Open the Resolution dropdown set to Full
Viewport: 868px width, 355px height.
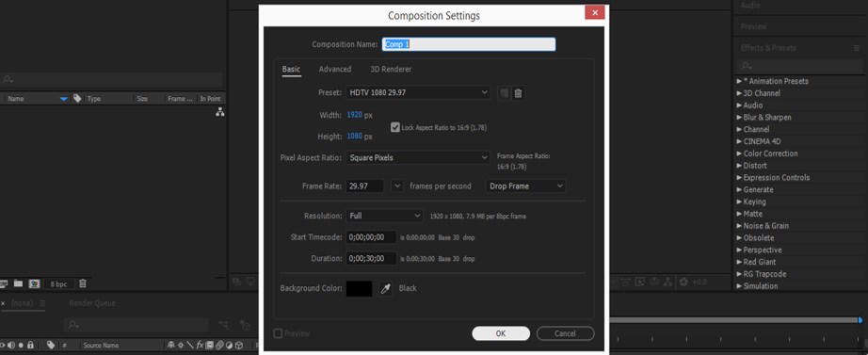pos(385,216)
